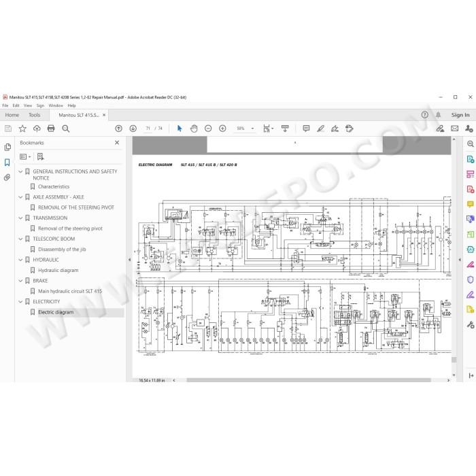476x476 pixels.
Task: Open REMOVAL OF THE STEERING PIVOT bookmark
Action: (76, 207)
